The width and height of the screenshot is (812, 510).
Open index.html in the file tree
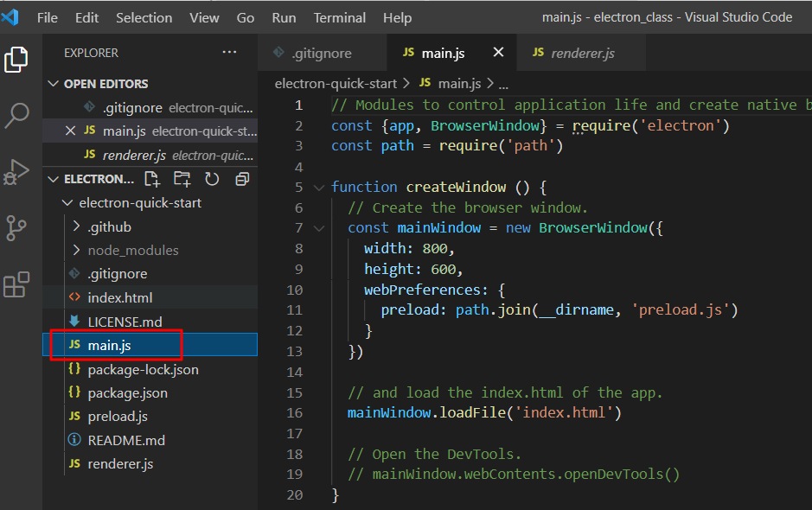point(150,297)
